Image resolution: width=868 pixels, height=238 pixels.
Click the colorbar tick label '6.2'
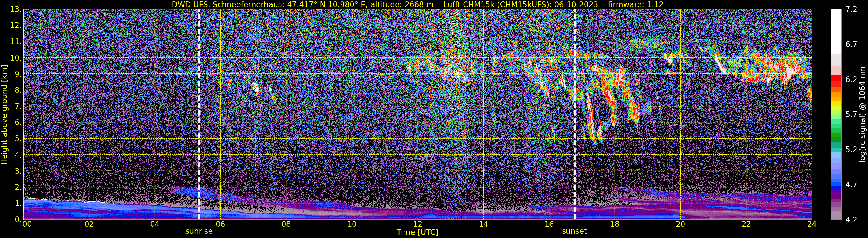tap(851, 80)
